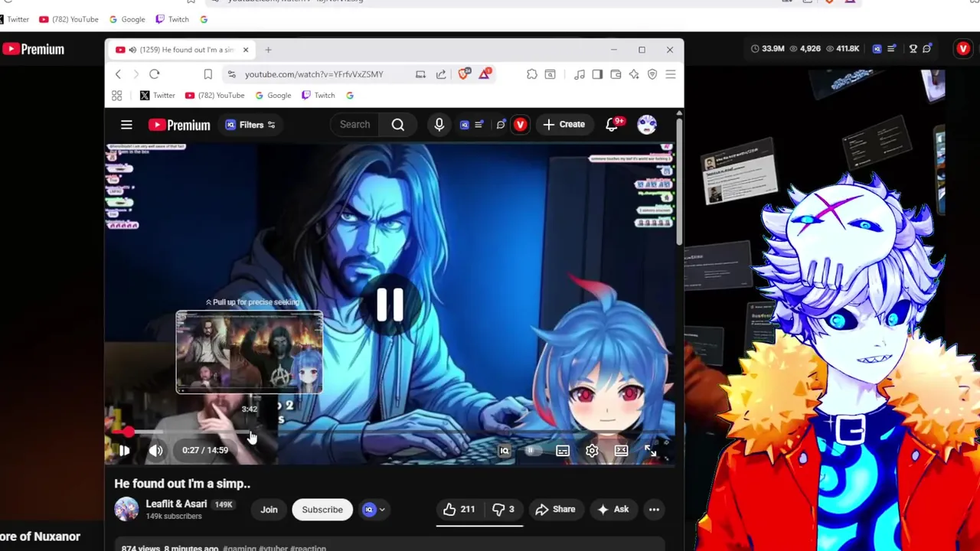Screen dimensions: 980x551
Task: Open Twitch bookmark in background window
Action: pyautogui.click(x=172, y=19)
